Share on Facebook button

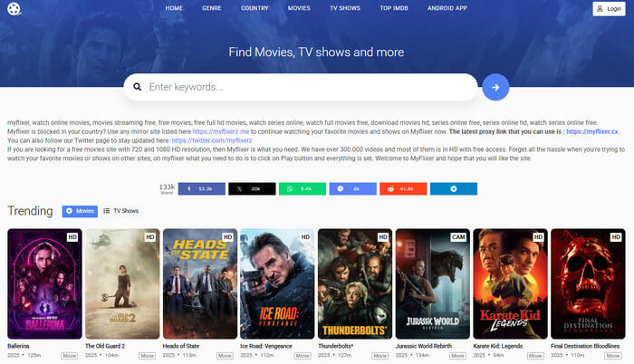(x=202, y=189)
